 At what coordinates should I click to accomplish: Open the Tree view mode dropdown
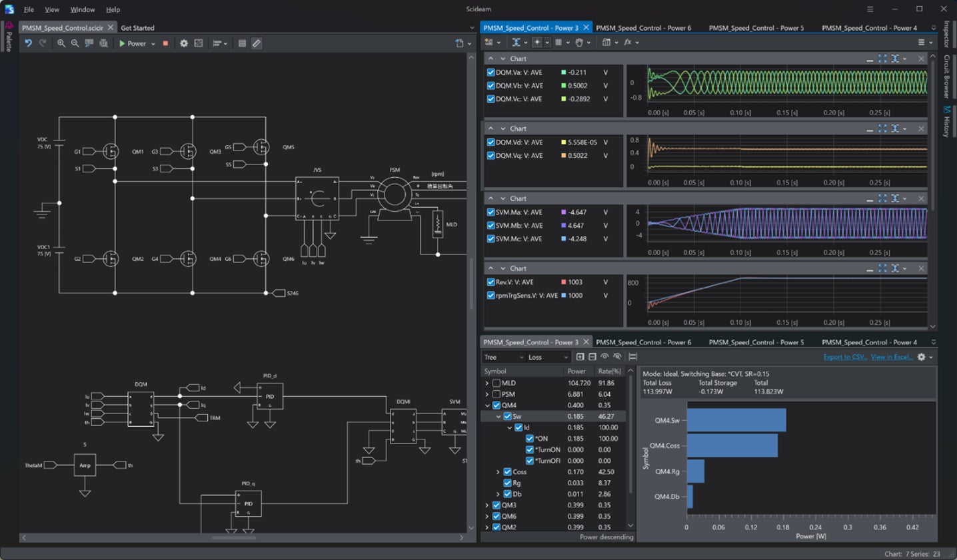tap(503, 358)
